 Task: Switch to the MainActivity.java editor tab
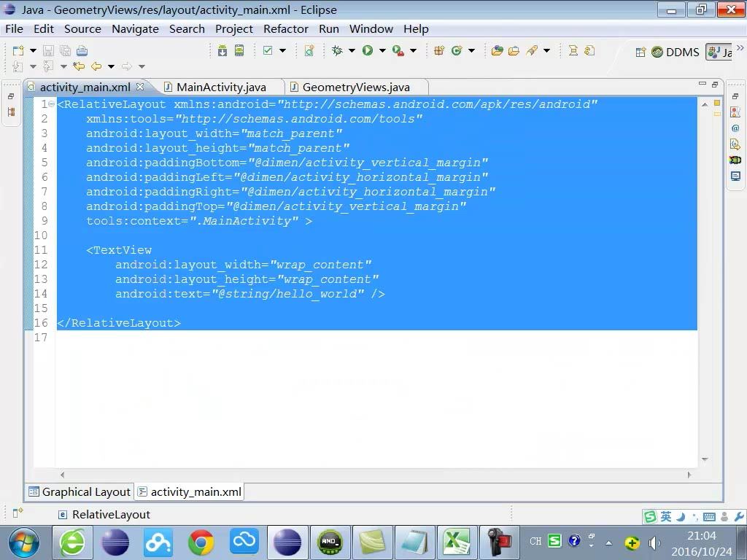[221, 87]
